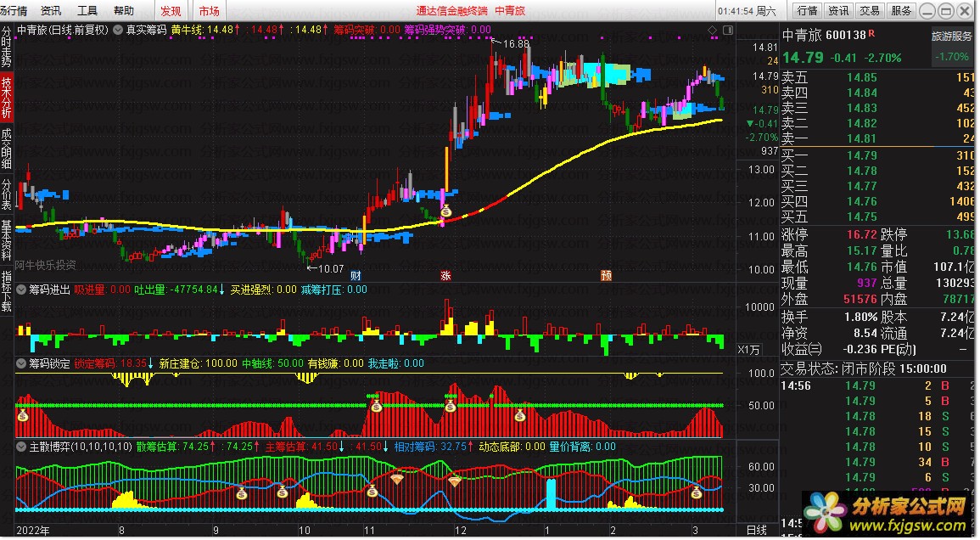
Task: Select the 指标下载 sidebar tab
Action: click(6, 291)
